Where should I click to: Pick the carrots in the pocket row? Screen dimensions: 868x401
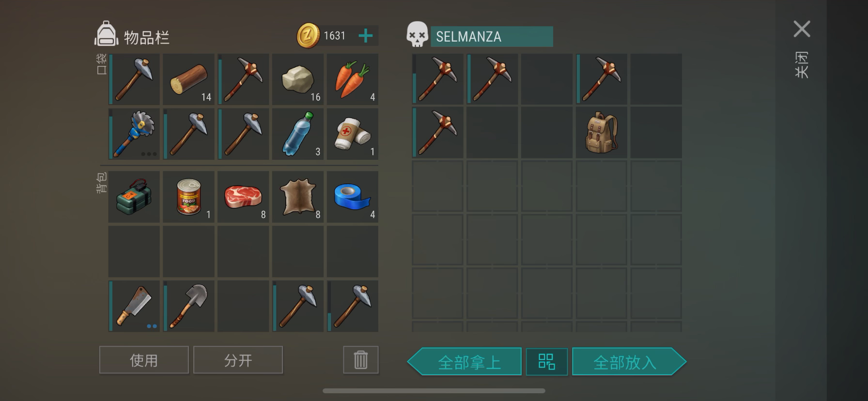pyautogui.click(x=353, y=79)
